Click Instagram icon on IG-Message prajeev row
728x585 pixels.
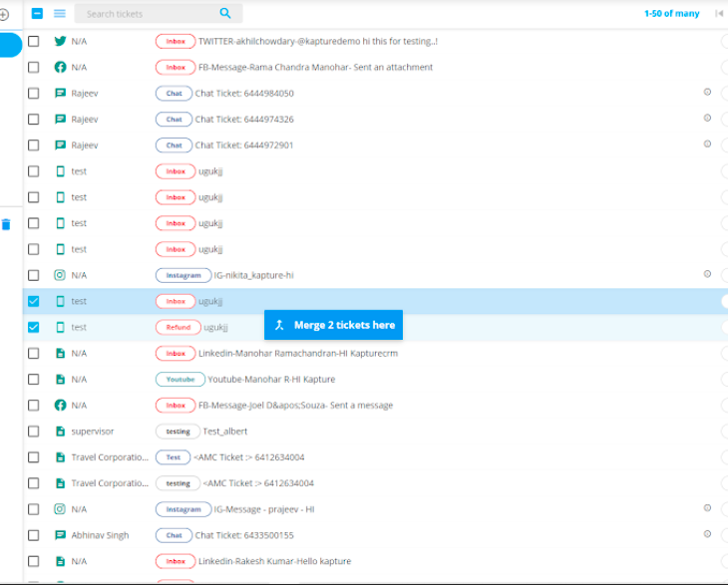pos(60,509)
